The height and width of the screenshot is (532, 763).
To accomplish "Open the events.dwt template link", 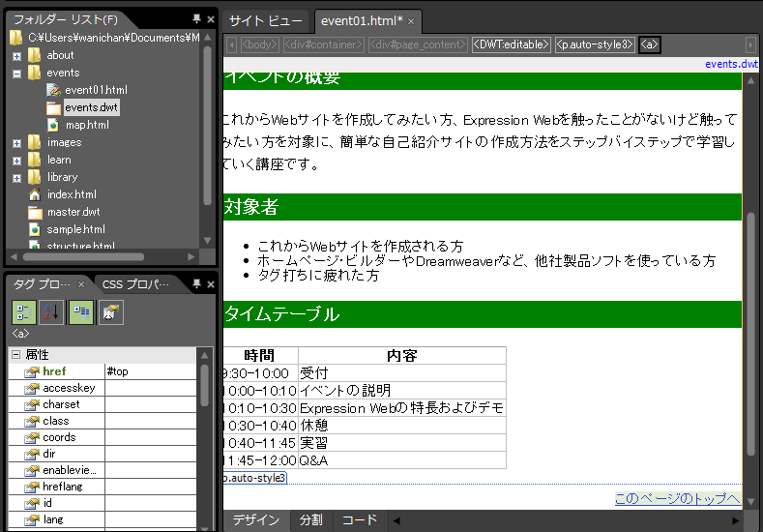I will [x=731, y=64].
